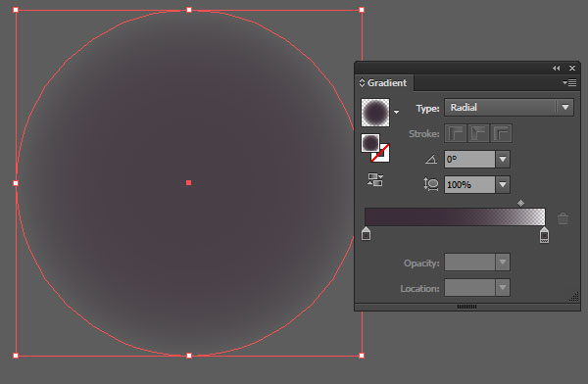The width and height of the screenshot is (588, 384).
Task: Open the Type dropdown showing Radial
Action: pyautogui.click(x=509, y=108)
